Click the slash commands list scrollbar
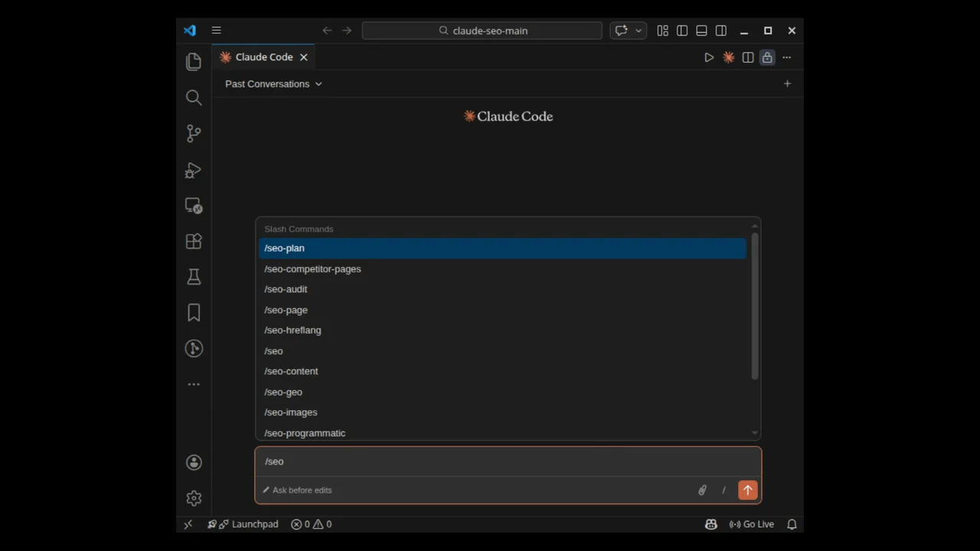The image size is (980, 551). tap(755, 306)
